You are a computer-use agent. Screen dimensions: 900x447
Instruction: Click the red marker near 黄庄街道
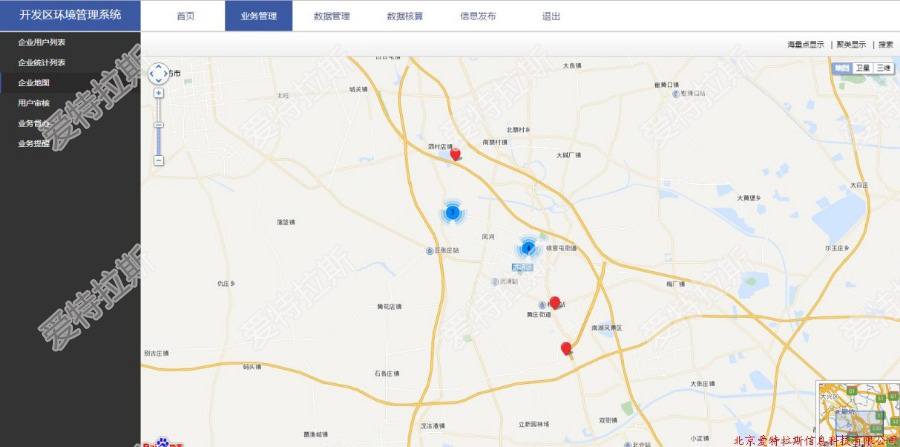pyautogui.click(x=555, y=302)
